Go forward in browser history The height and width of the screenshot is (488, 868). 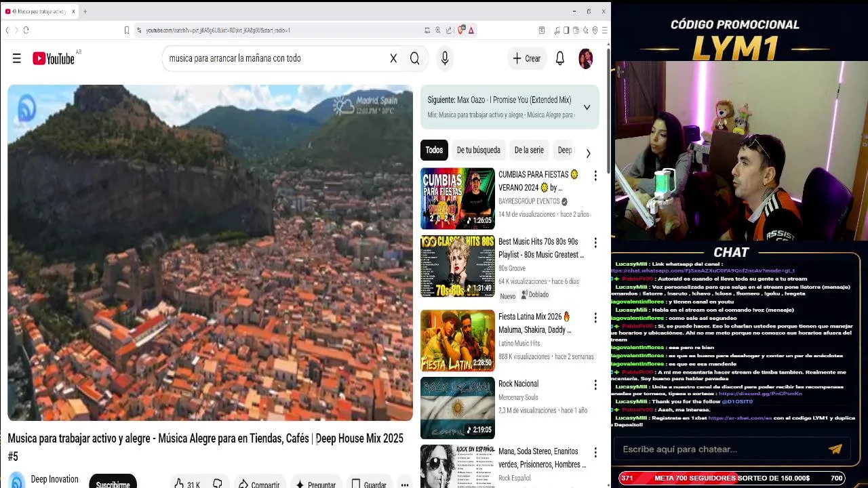(x=16, y=30)
